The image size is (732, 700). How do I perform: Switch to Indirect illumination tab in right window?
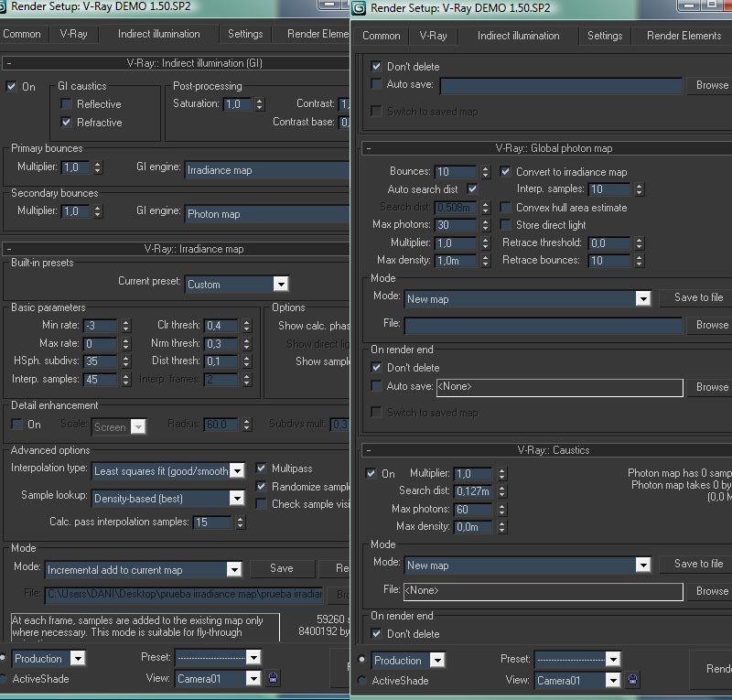click(x=518, y=36)
